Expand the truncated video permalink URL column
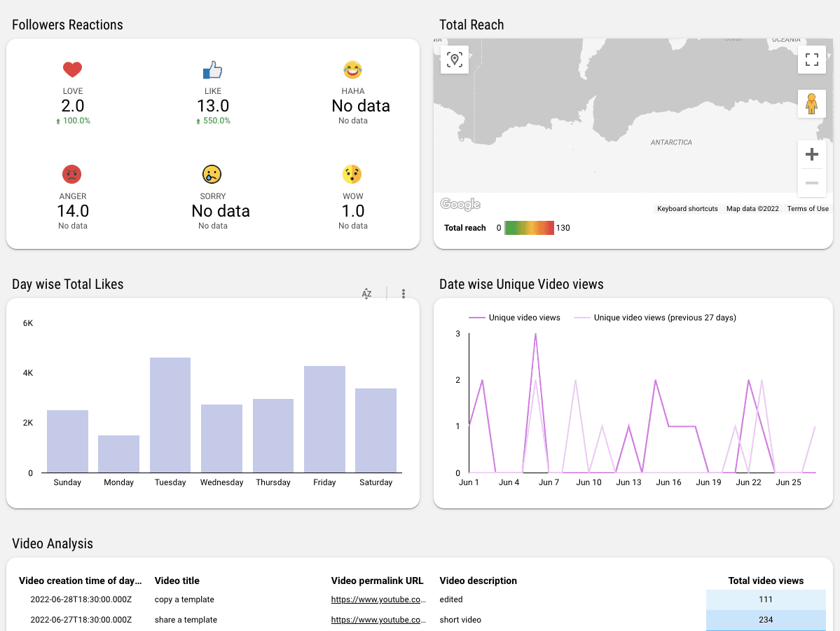Screen dimensions: 840x631 tap(377, 581)
